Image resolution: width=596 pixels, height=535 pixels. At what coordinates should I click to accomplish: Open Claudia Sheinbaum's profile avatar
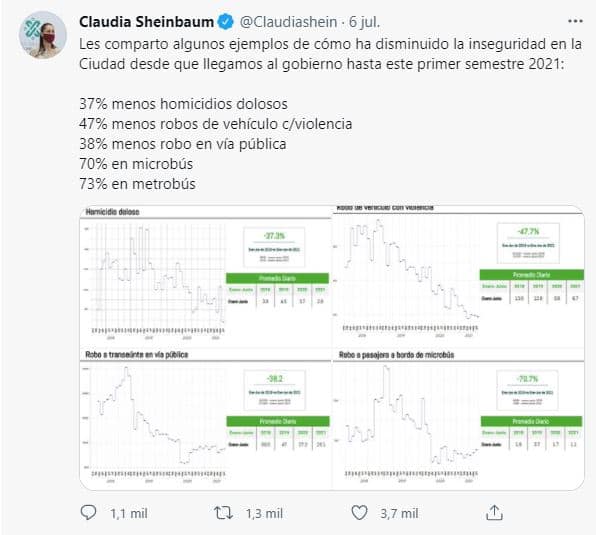point(43,35)
